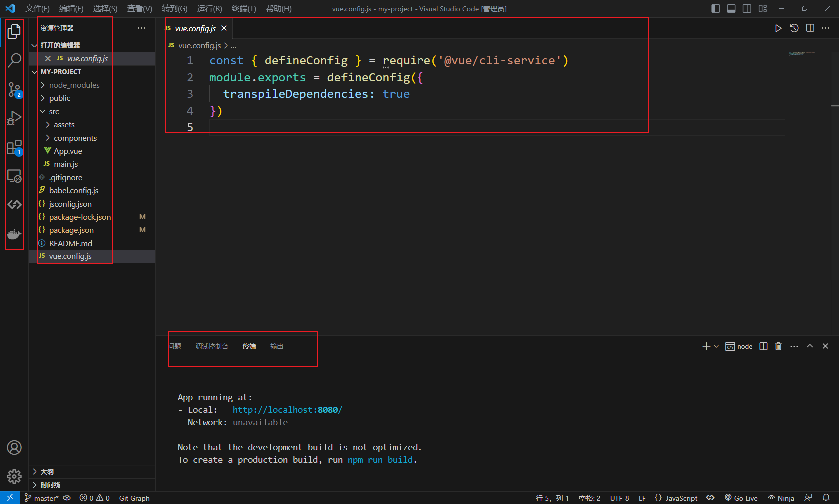Screen dimensions: 839x504
Task: Open the remote window status bar icon
Action: 10,498
